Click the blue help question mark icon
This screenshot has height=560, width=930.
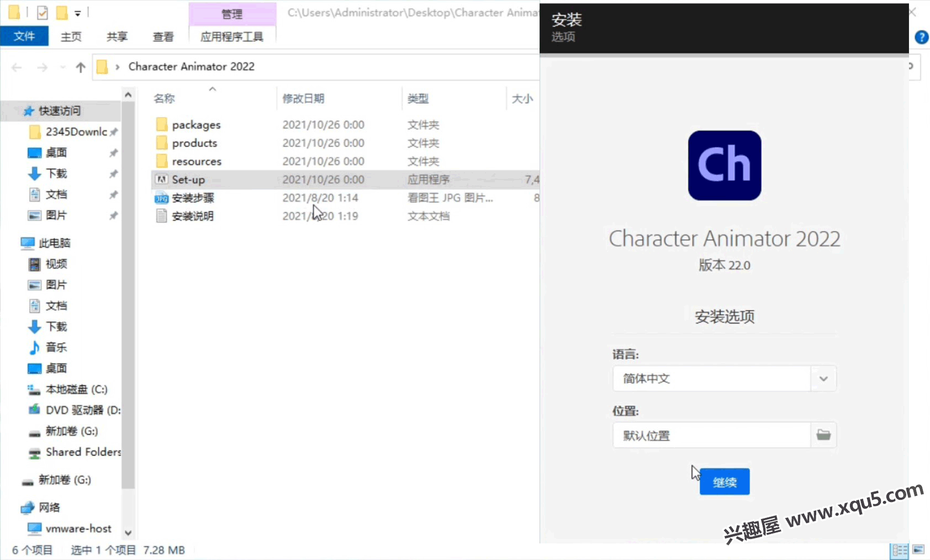(x=922, y=37)
